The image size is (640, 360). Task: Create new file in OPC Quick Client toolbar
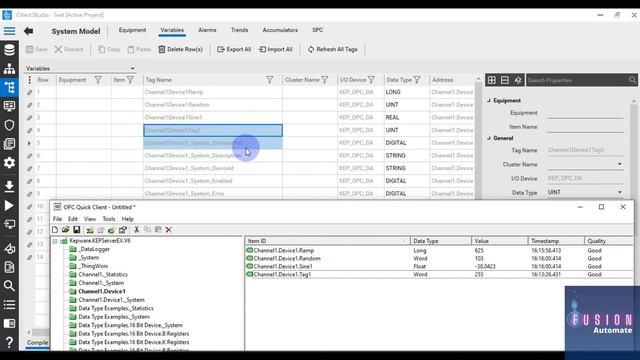tap(55, 230)
